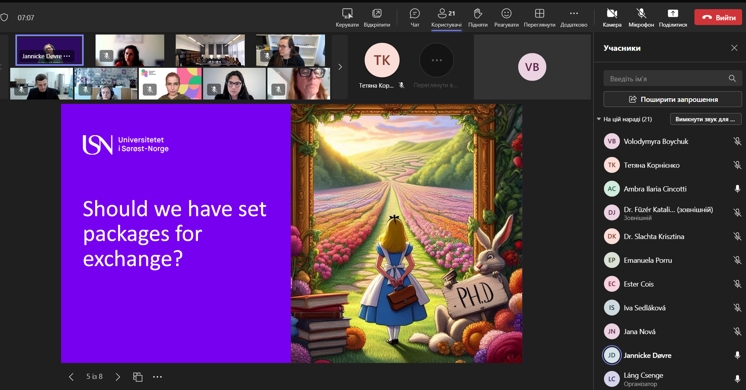Viewport: 746px width, 390px height.
Task: Click Ambra Ilaria Cincotti's microphone icon
Action: (737, 189)
